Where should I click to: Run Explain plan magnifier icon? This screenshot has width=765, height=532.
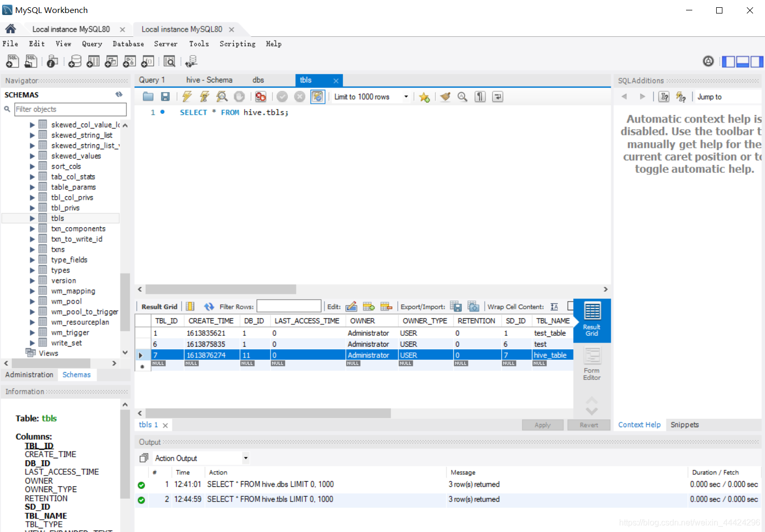[222, 97]
